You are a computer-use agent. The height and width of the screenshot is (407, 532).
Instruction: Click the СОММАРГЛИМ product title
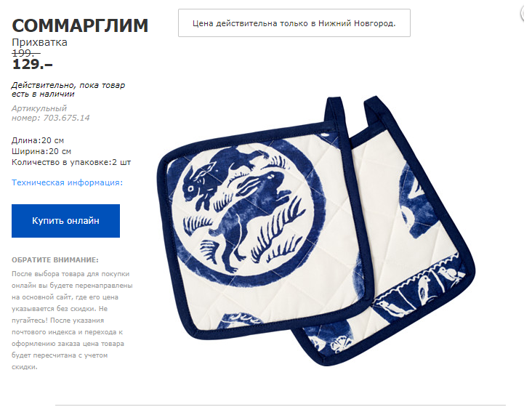[80, 25]
